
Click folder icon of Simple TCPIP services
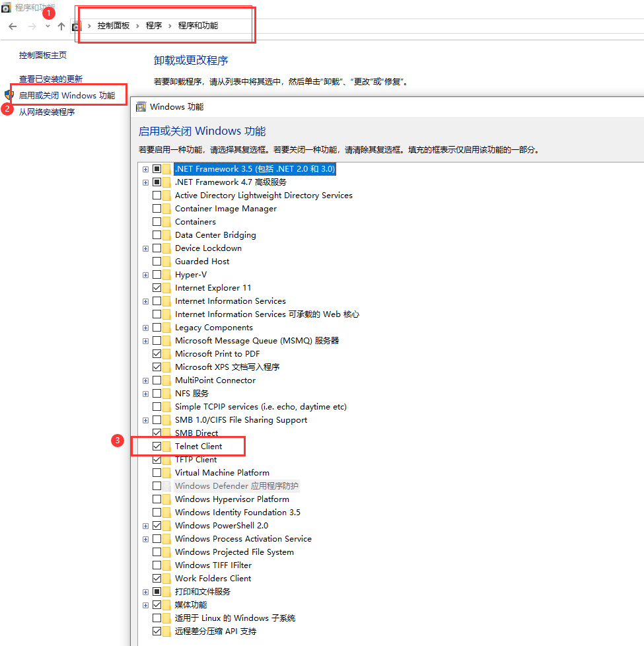(166, 407)
